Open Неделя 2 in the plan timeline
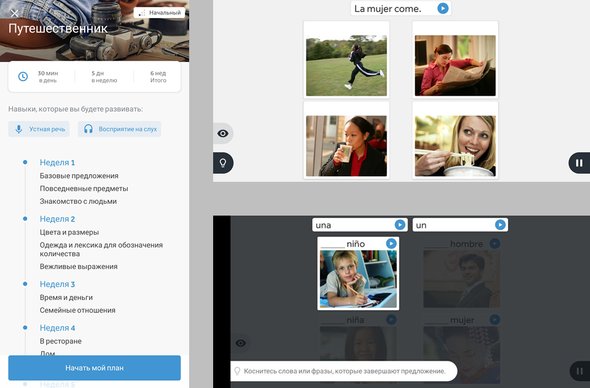The image size is (590, 388). coord(57,219)
